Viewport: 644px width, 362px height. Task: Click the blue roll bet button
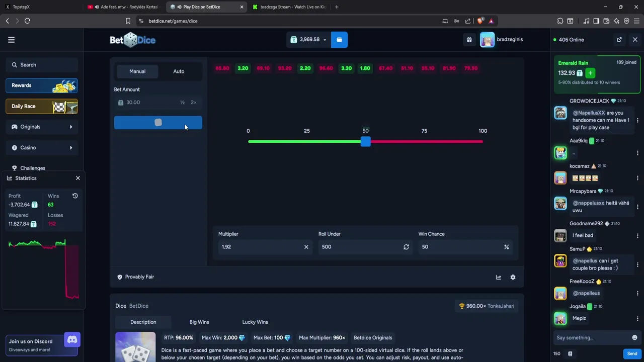[x=158, y=123]
